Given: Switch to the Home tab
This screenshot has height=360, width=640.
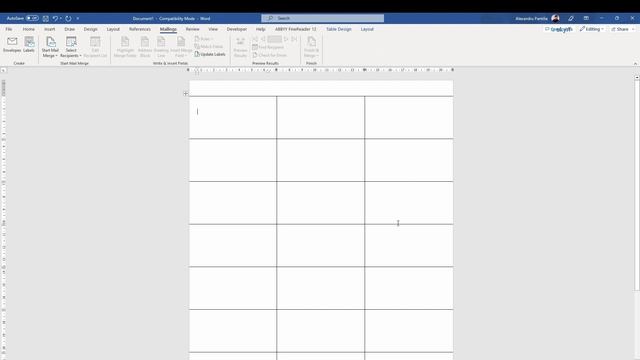Looking at the screenshot, I should (x=29, y=29).
